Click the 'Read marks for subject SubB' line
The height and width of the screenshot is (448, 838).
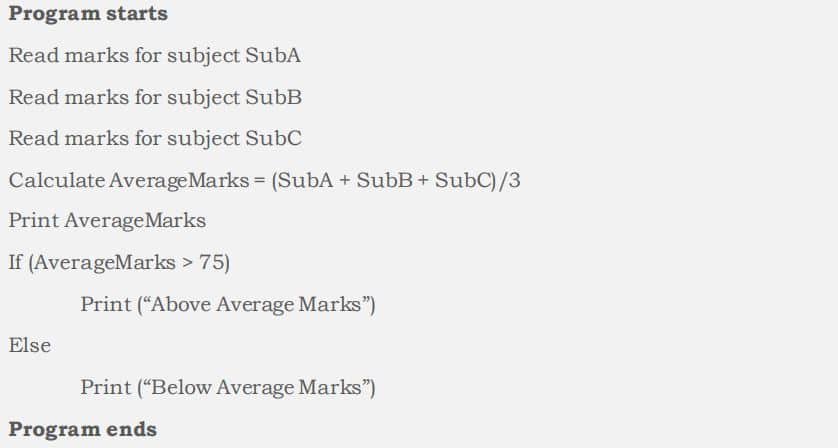tap(155, 98)
